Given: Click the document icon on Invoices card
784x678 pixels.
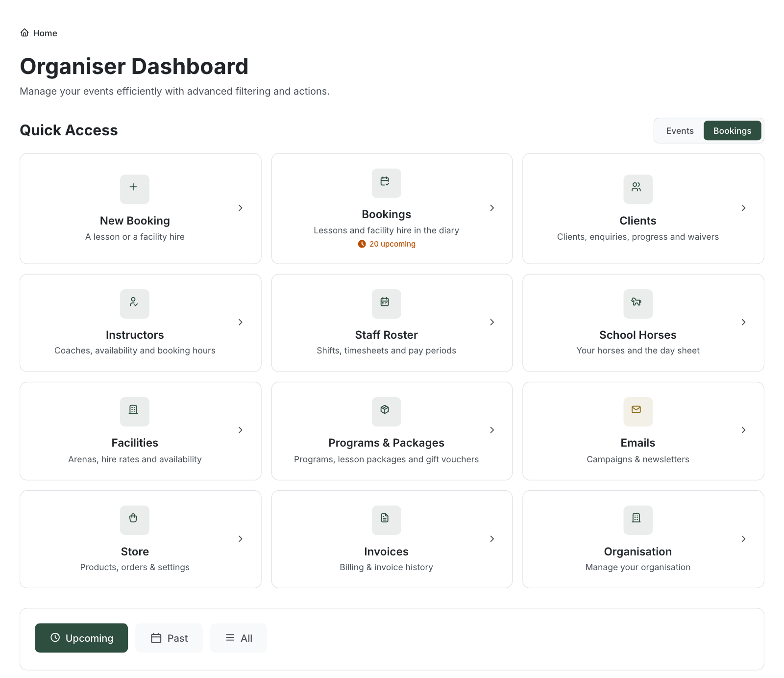Looking at the screenshot, I should (385, 518).
